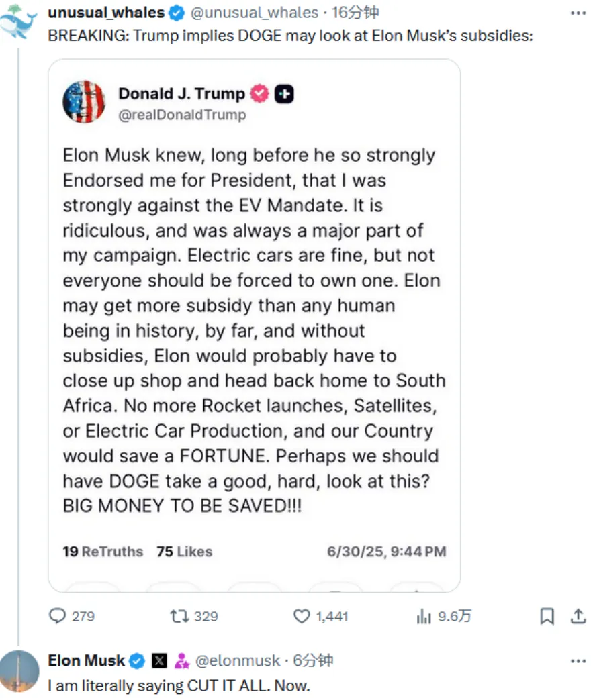Open the @unusual_whales handle link
593x700 pixels.
[x=255, y=13]
